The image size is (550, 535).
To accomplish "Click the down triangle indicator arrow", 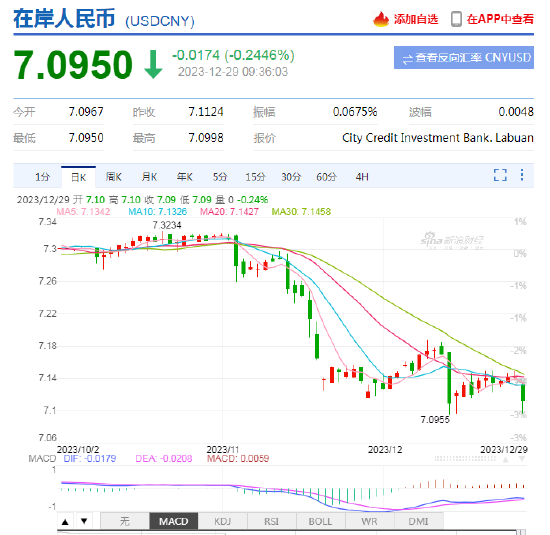I will (84, 521).
